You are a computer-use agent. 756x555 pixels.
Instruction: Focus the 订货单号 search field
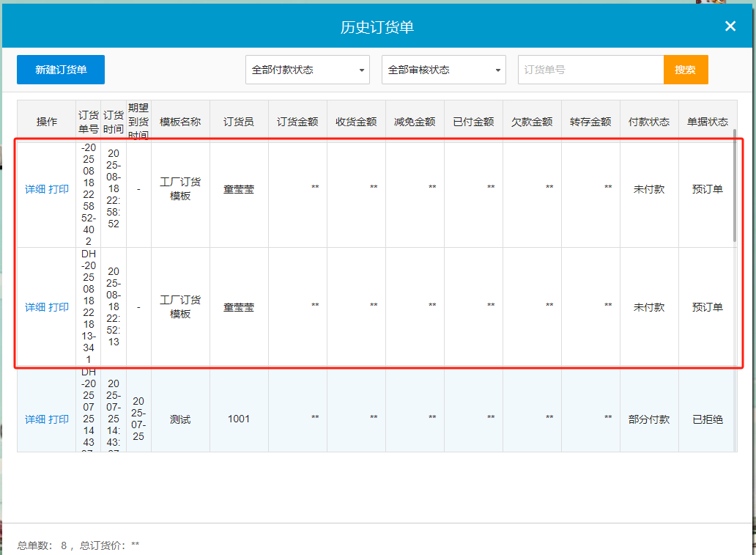point(590,70)
